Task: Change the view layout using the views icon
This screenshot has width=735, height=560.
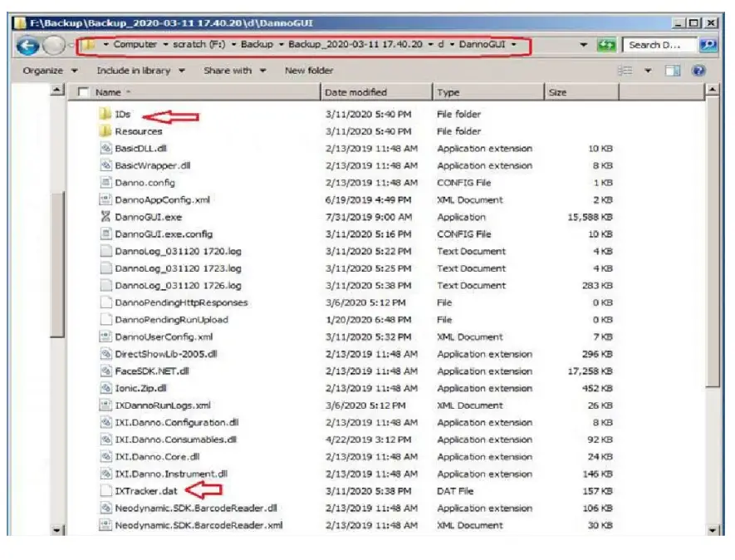Action: 625,71
